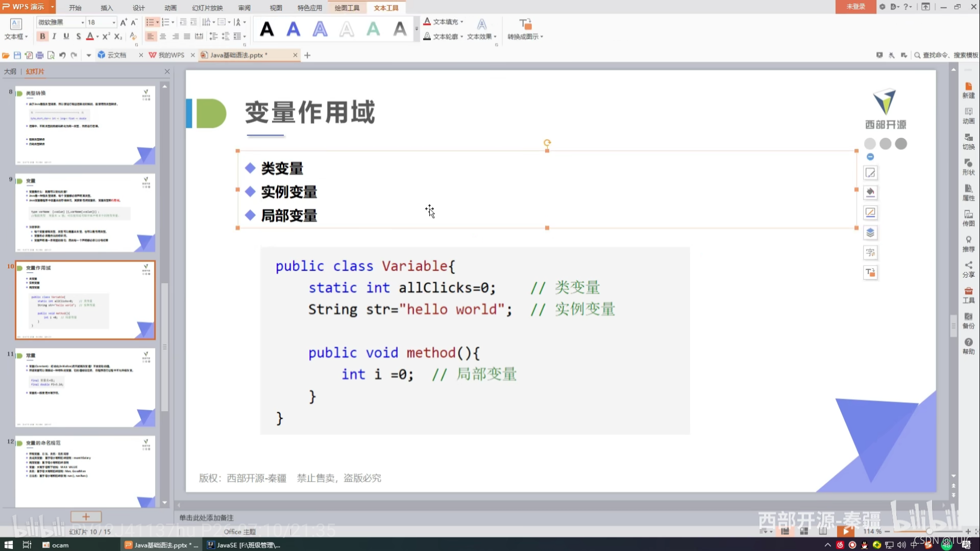Click 未登录 button in top right

855,7
